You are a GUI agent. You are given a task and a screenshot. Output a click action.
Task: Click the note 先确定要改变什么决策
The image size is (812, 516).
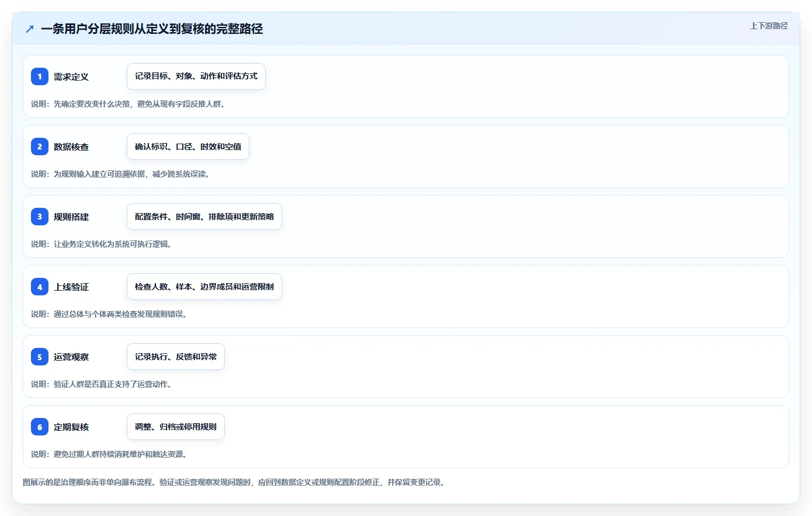click(x=92, y=104)
